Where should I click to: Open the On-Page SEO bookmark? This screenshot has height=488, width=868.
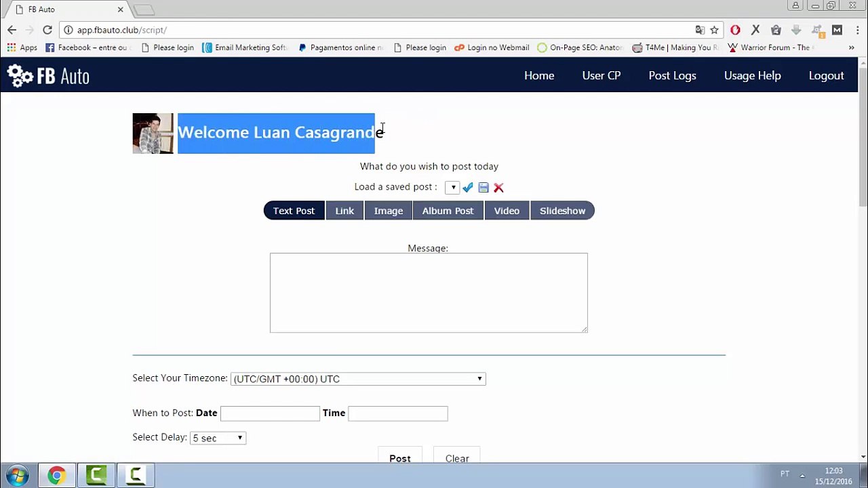tap(580, 47)
